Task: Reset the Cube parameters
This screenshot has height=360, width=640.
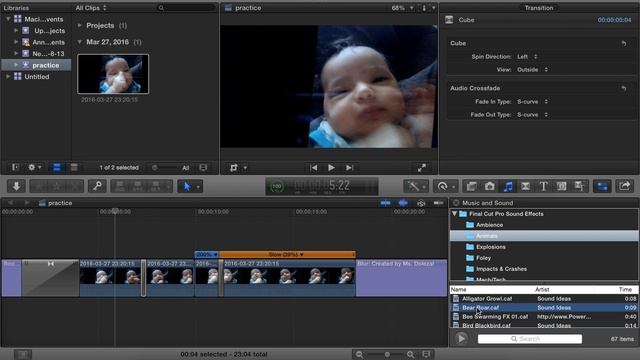Action: coord(624,43)
